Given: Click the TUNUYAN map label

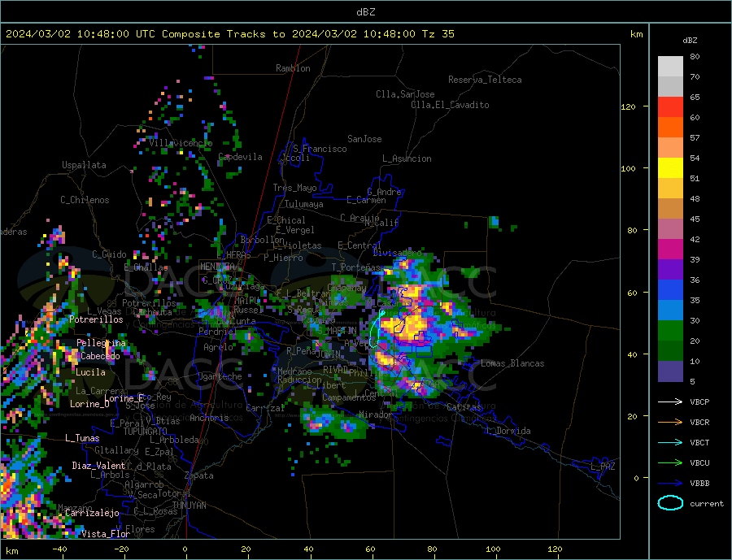Looking at the screenshot, I should 189,506.
